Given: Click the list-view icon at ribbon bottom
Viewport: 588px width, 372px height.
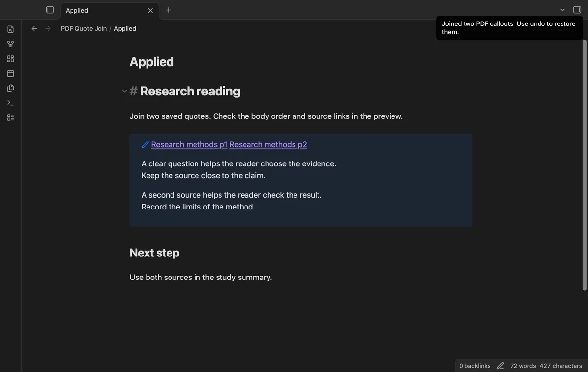Looking at the screenshot, I should point(11,117).
